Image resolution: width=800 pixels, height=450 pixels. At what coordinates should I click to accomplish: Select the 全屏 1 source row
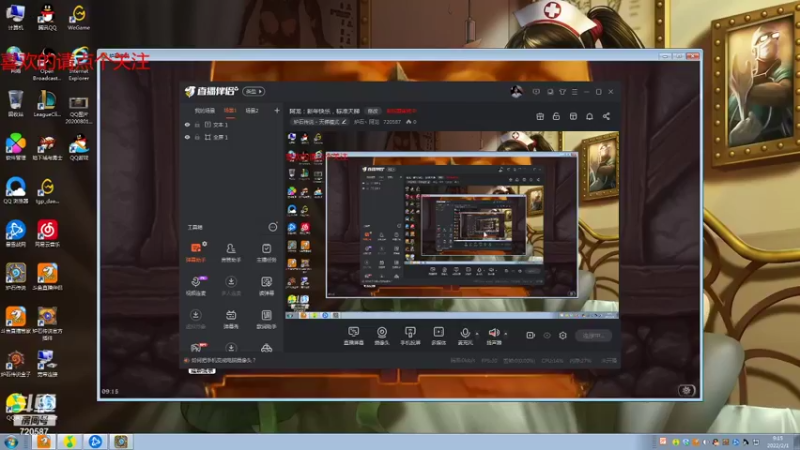click(x=231, y=137)
